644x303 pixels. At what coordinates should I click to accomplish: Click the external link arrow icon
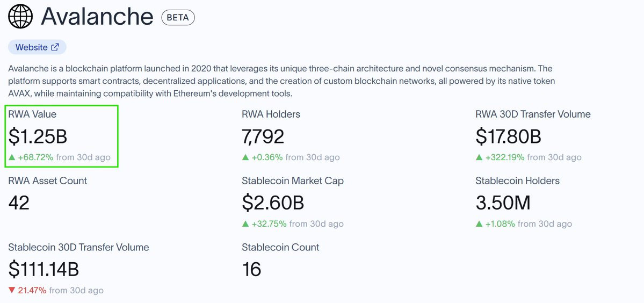tap(55, 47)
